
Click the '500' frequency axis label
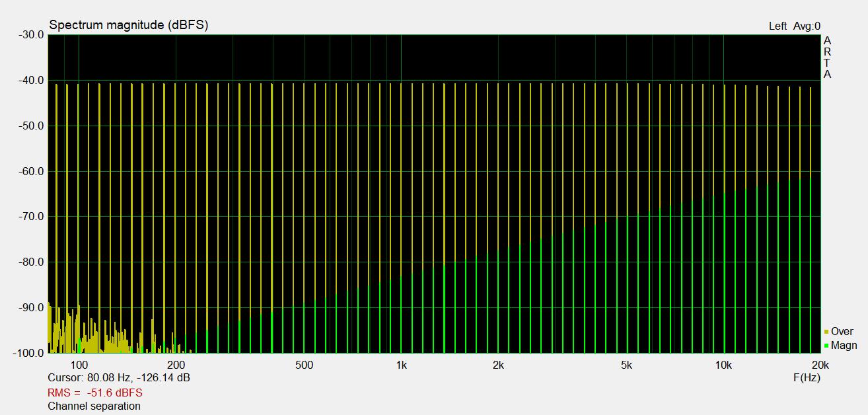click(x=304, y=365)
